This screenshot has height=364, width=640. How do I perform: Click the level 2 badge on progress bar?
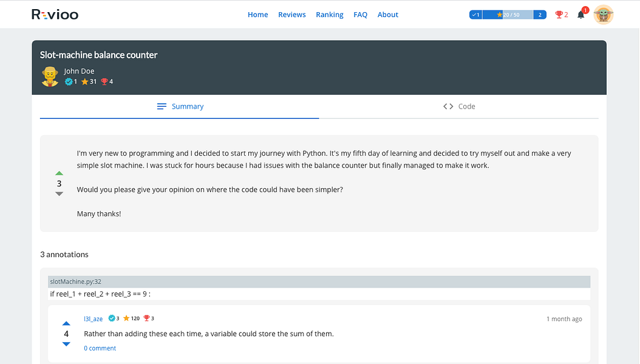540,15
